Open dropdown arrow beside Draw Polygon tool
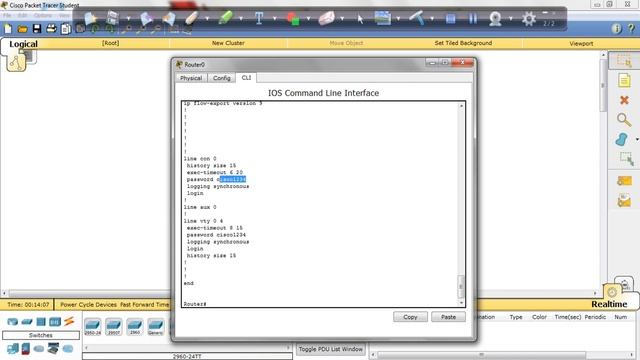The width and height of the screenshot is (640, 360). click(x=637, y=140)
